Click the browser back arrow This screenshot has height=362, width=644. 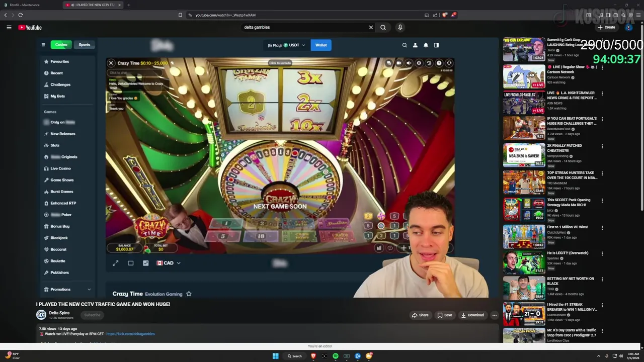(x=6, y=15)
